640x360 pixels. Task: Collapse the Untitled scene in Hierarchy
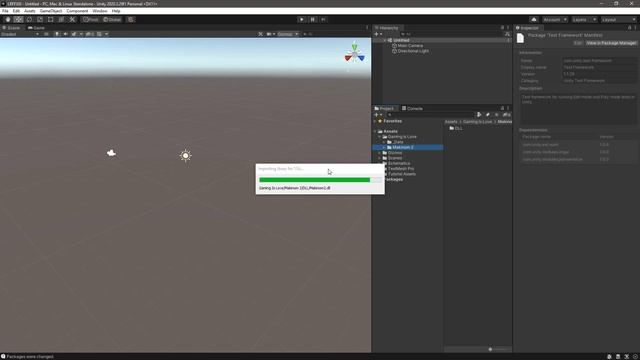coord(385,40)
